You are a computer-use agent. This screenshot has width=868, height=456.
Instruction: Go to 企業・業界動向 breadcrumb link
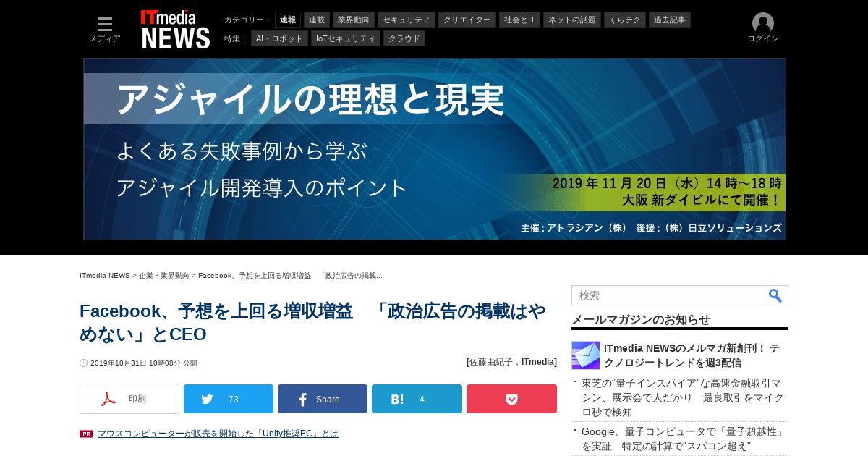click(163, 276)
